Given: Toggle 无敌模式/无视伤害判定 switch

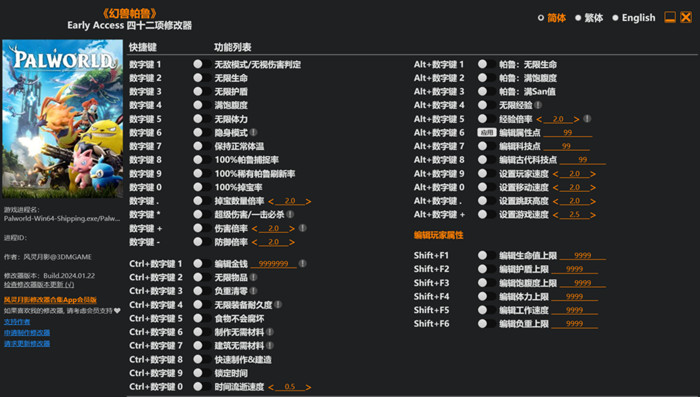Looking at the screenshot, I should [x=202, y=64].
